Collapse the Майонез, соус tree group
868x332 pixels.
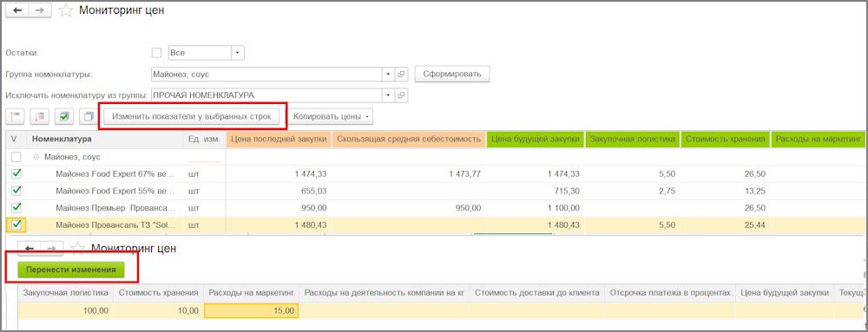[36, 157]
